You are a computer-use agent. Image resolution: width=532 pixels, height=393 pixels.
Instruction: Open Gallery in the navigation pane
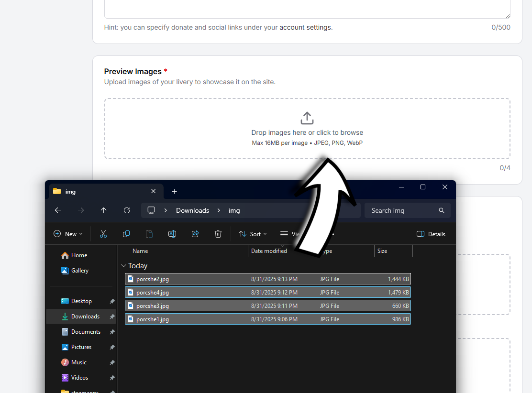[75, 271]
